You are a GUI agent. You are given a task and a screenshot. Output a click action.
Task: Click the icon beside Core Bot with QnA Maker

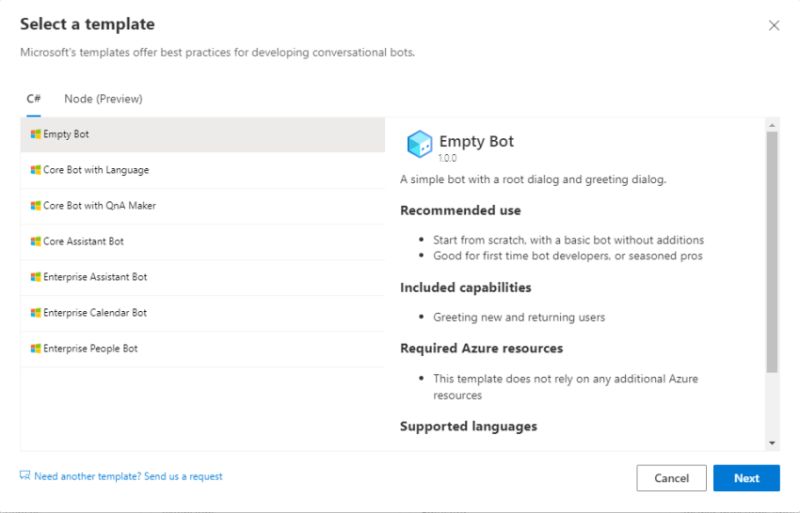point(35,206)
